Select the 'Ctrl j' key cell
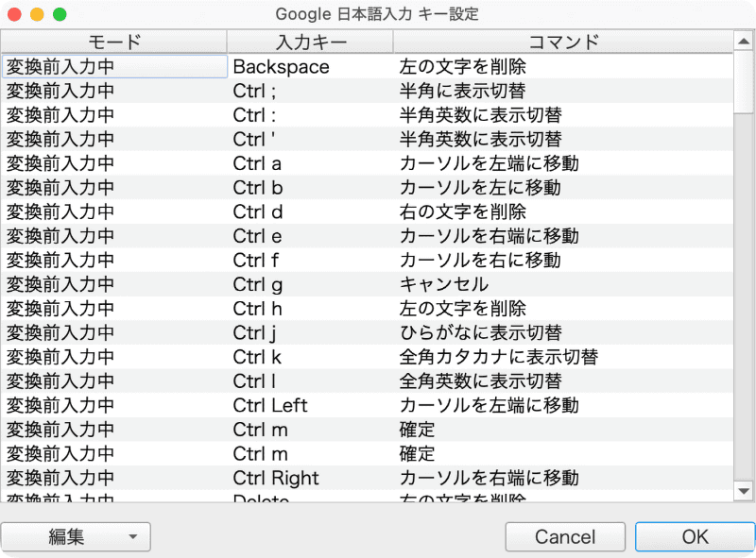 pyautogui.click(x=310, y=332)
